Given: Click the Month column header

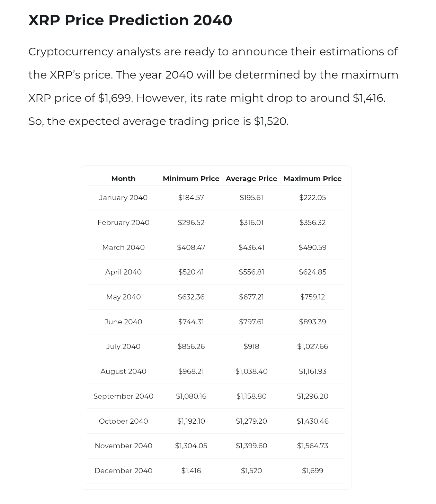Looking at the screenshot, I should [x=123, y=179].
